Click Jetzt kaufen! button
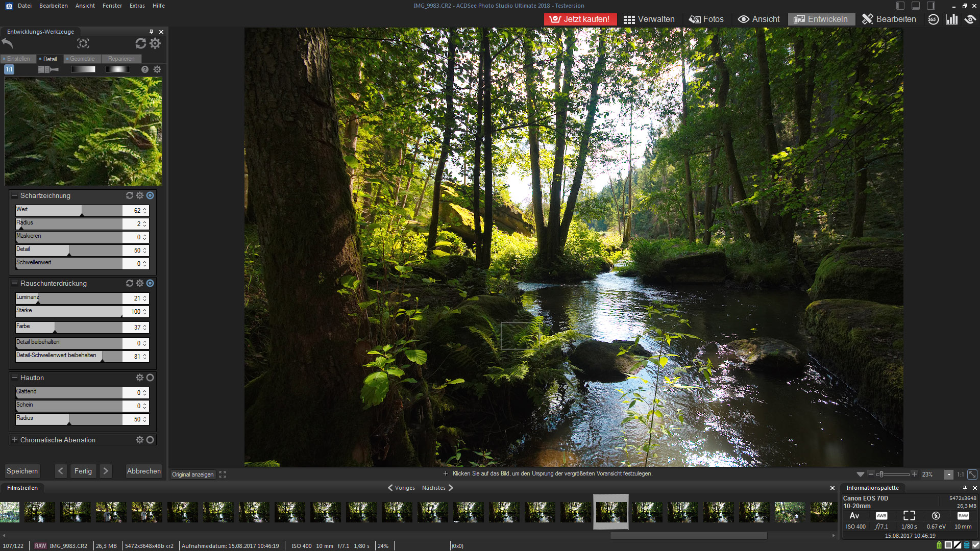The width and height of the screenshot is (980, 551). (580, 19)
